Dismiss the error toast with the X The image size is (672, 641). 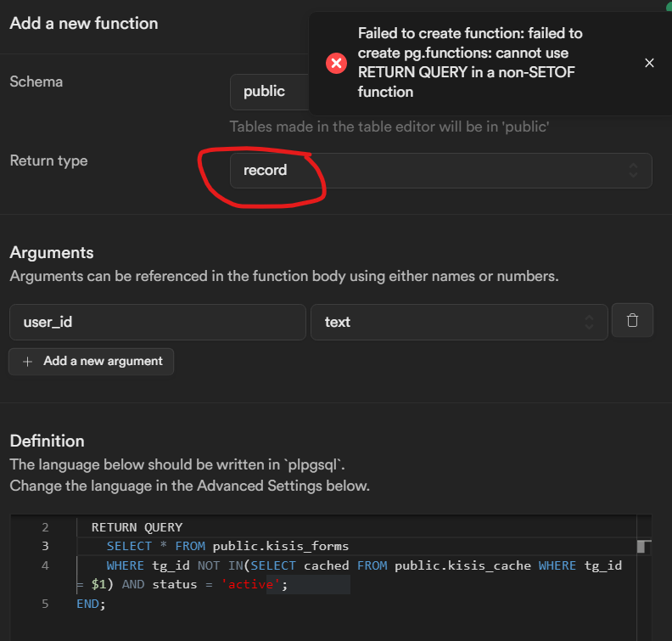pyautogui.click(x=649, y=63)
